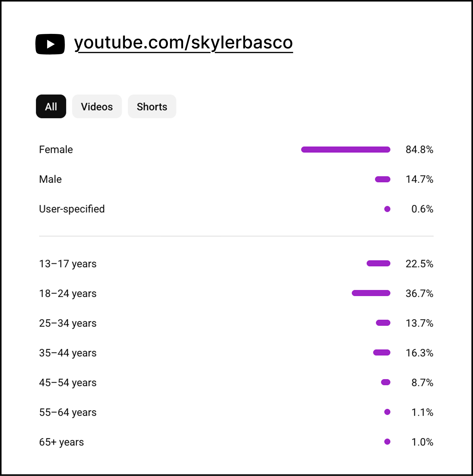Click the 45–54 years bar

point(386,382)
